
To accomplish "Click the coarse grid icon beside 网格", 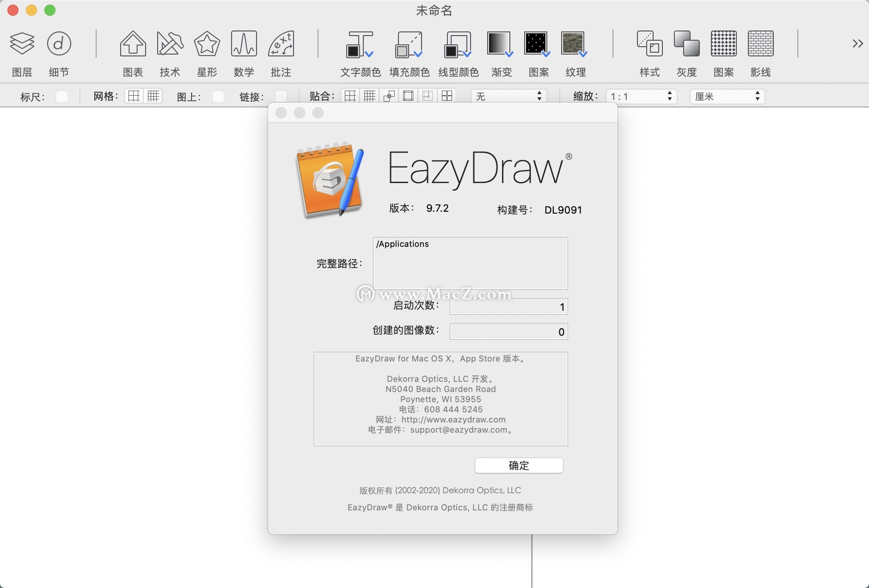I will coord(134,96).
